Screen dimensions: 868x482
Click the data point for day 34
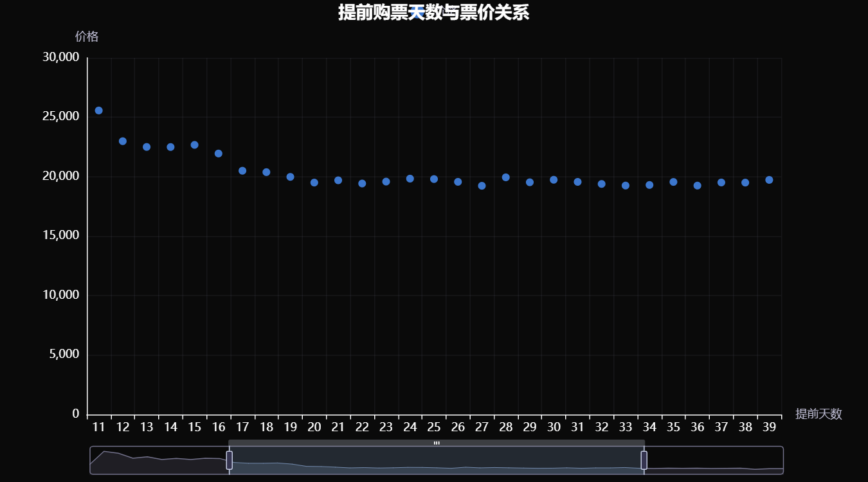coord(649,185)
